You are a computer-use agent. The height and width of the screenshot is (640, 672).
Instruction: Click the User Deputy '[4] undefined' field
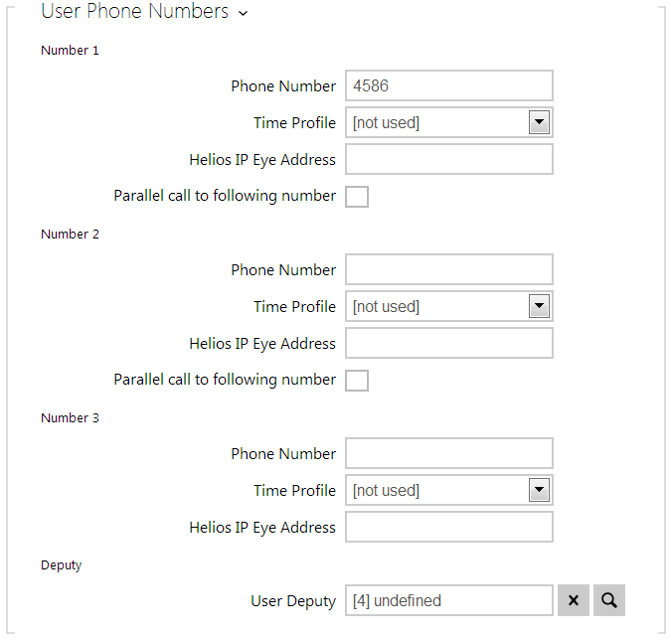click(x=448, y=600)
